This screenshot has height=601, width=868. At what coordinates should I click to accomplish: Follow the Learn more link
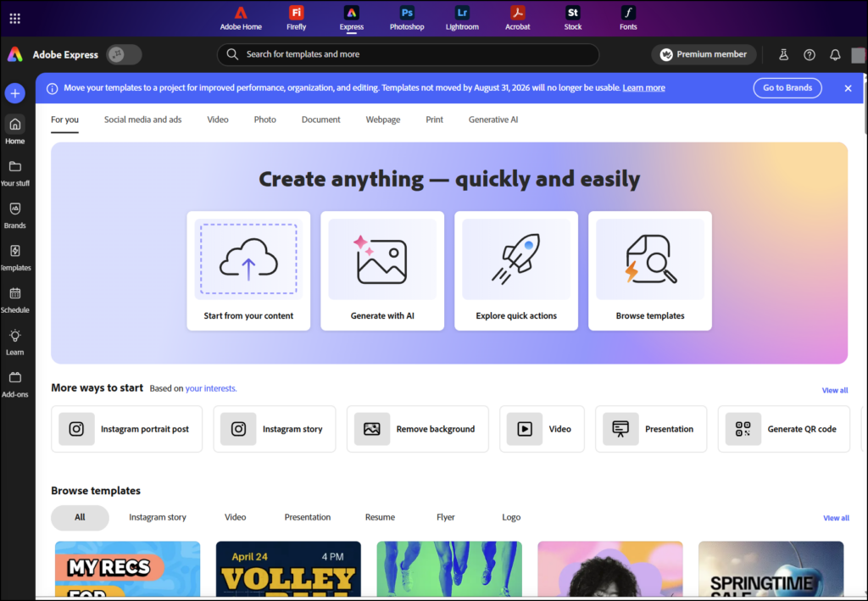643,88
